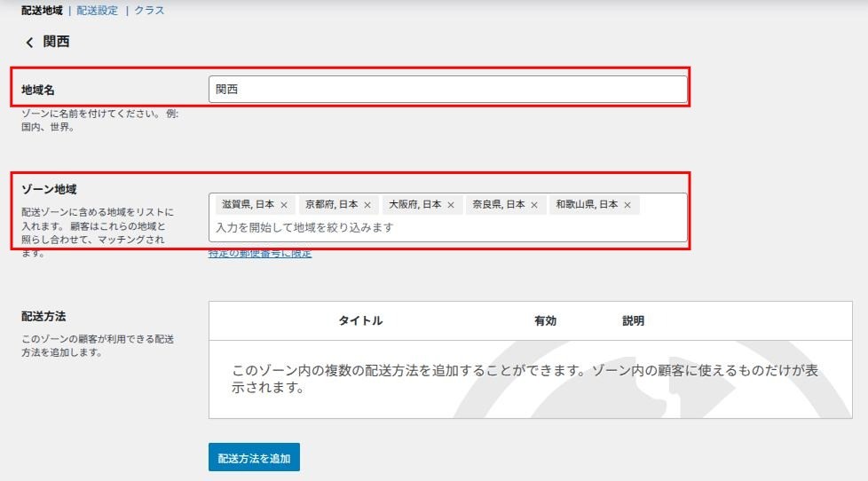Image resolution: width=868 pixels, height=481 pixels.
Task: Remove the 奈良県, 日本 tag
Action: pos(534,205)
